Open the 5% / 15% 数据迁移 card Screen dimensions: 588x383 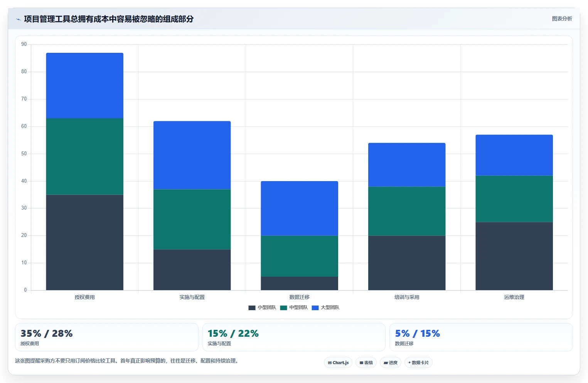coord(481,337)
